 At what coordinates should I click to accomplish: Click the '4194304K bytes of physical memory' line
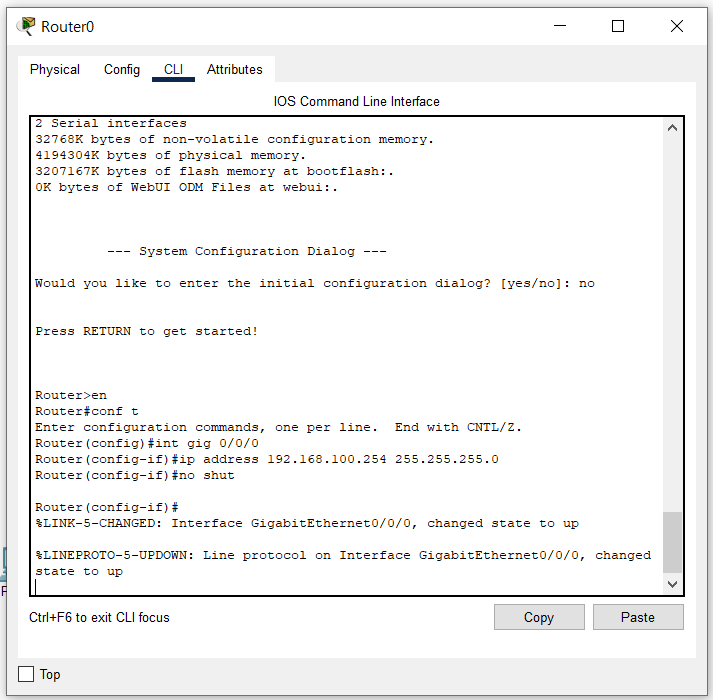coord(171,155)
